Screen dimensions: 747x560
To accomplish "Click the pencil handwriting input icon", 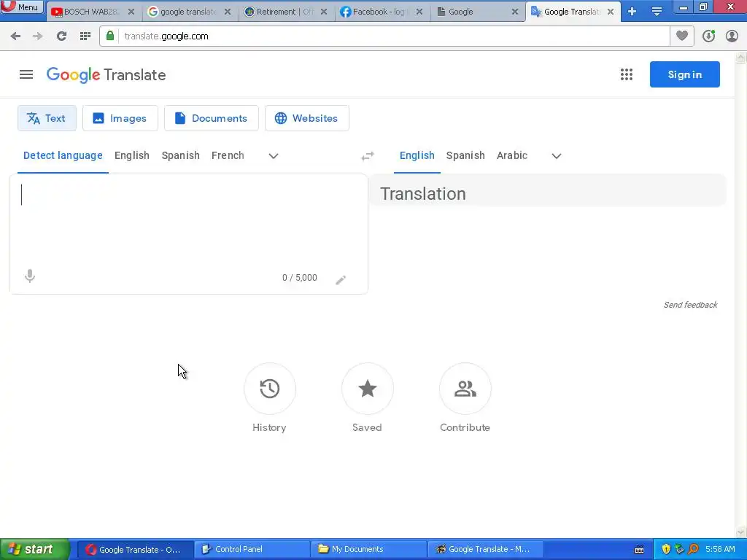I will coord(341,280).
